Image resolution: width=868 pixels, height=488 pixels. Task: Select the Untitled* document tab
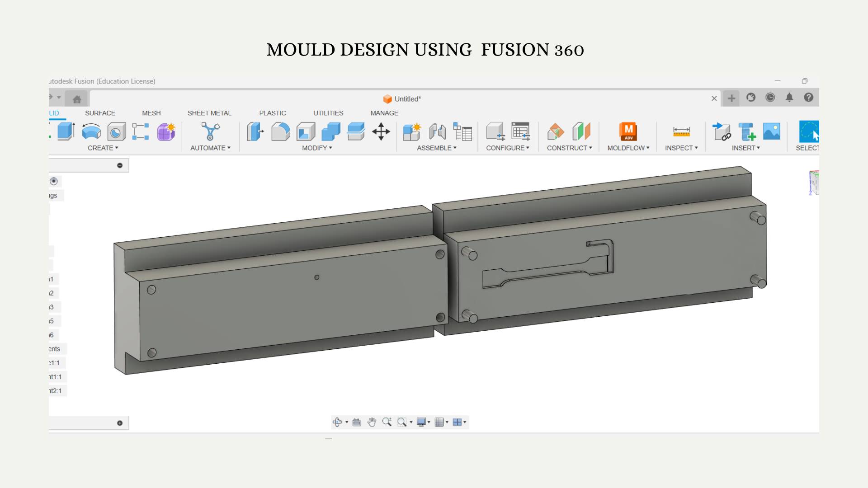click(x=402, y=99)
